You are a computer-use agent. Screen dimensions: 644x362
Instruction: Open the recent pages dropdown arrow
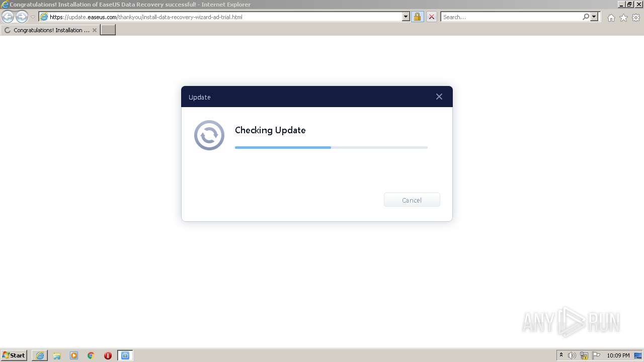pos(33,17)
